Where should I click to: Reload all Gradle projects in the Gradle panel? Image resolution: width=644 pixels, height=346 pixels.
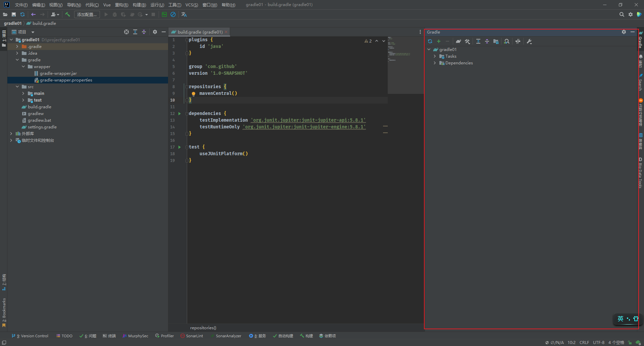click(x=430, y=41)
